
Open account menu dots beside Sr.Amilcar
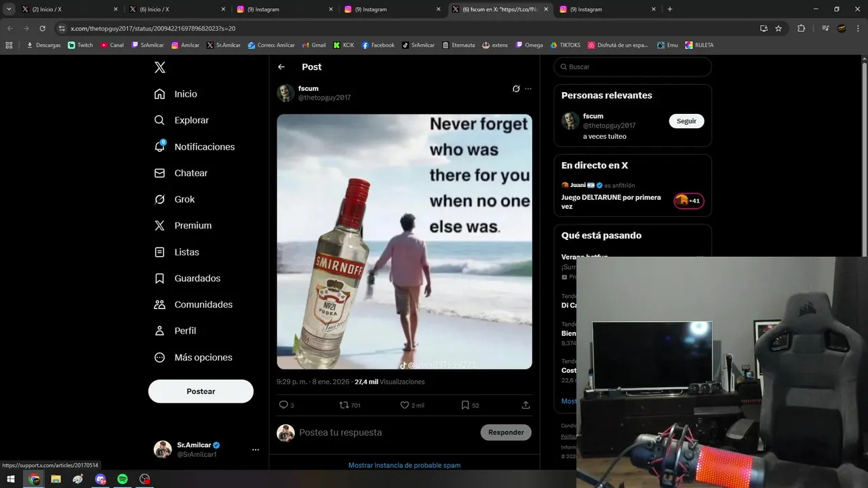click(x=256, y=449)
